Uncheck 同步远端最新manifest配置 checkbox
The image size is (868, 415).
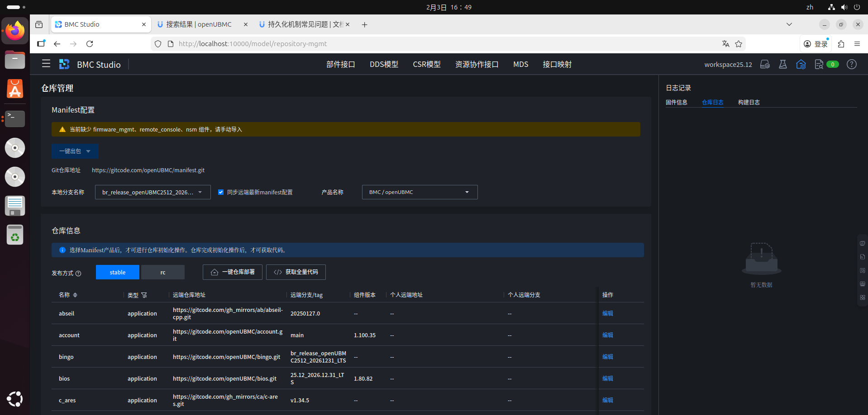click(221, 192)
